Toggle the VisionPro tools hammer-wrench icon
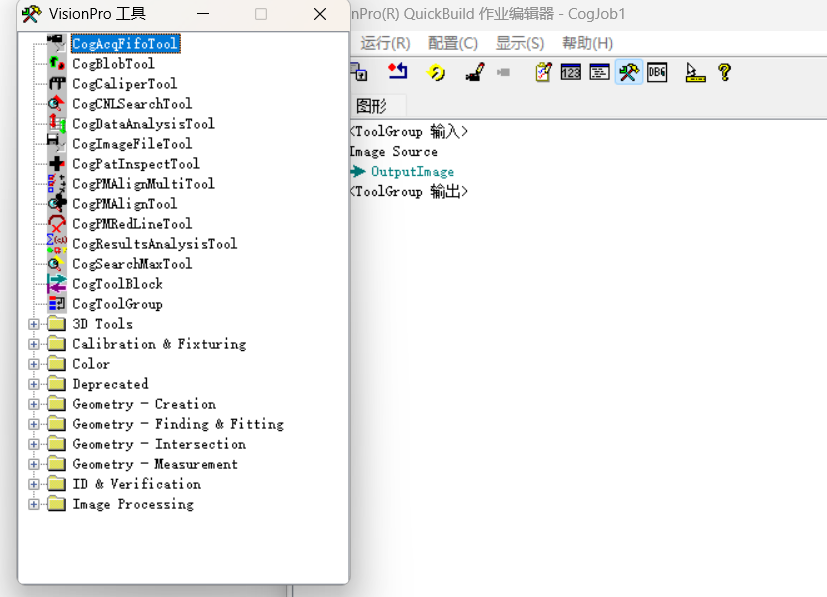827x597 pixels. 628,72
